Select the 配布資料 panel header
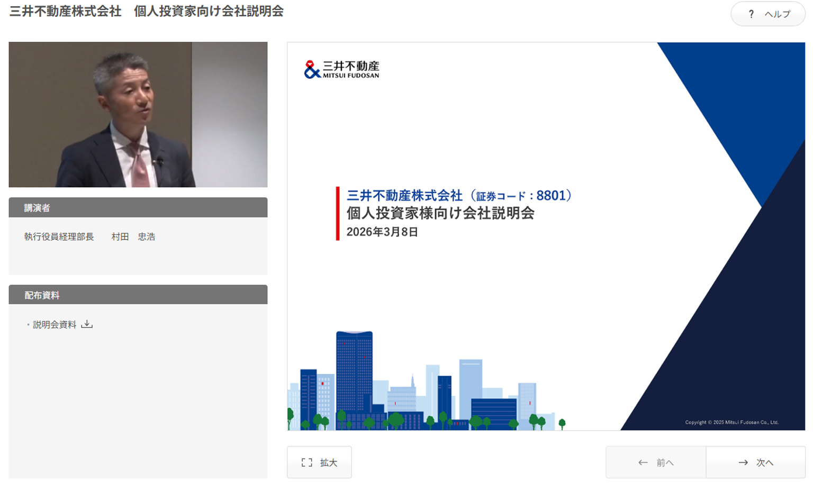The height and width of the screenshot is (504, 822). tap(138, 295)
